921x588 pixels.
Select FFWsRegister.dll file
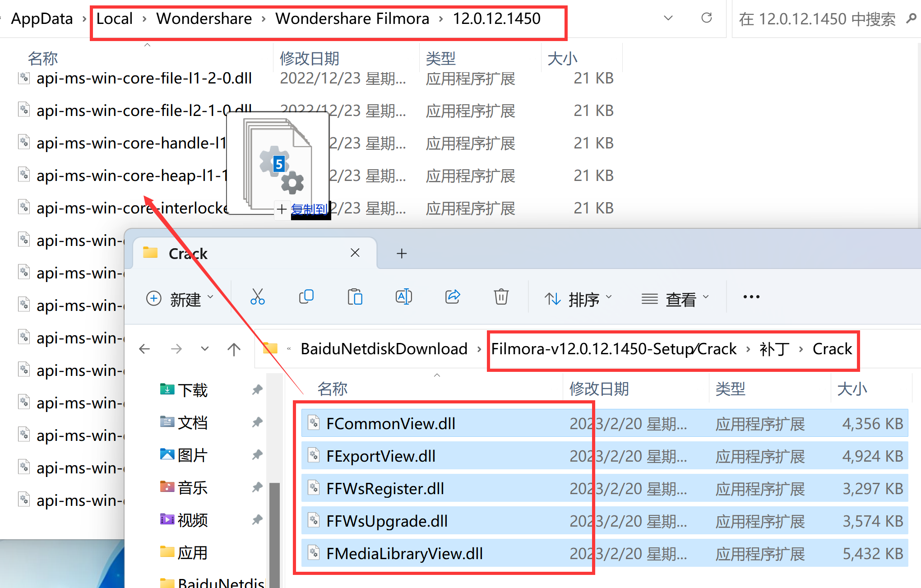coord(605,488)
